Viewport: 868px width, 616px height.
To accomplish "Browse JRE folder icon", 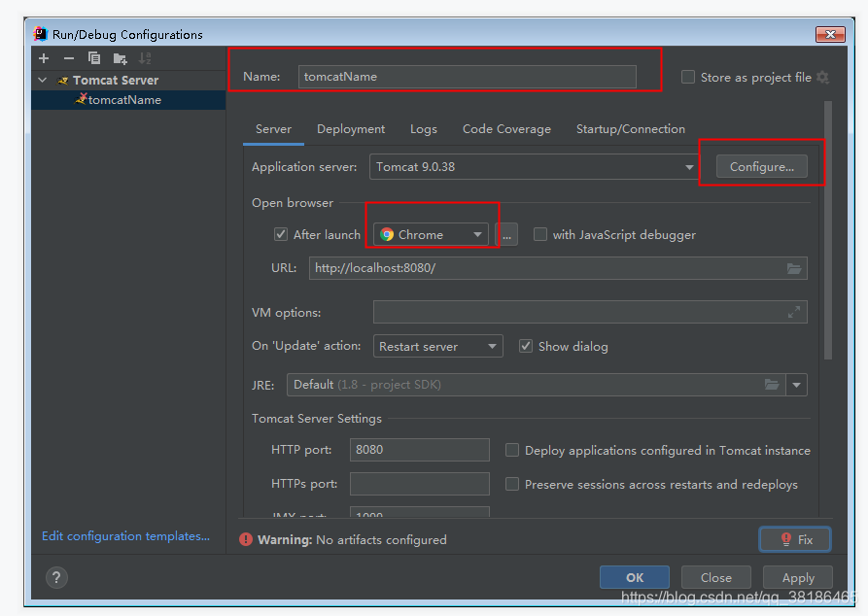I will coord(772,385).
